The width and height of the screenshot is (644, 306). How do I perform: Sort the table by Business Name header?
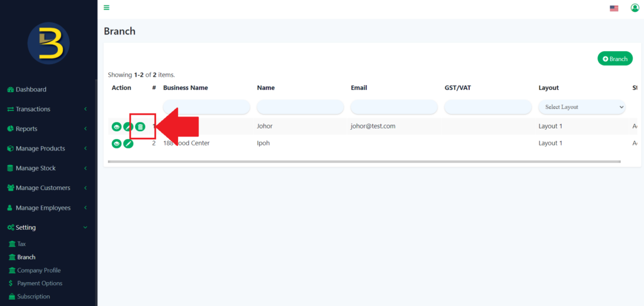(x=186, y=88)
